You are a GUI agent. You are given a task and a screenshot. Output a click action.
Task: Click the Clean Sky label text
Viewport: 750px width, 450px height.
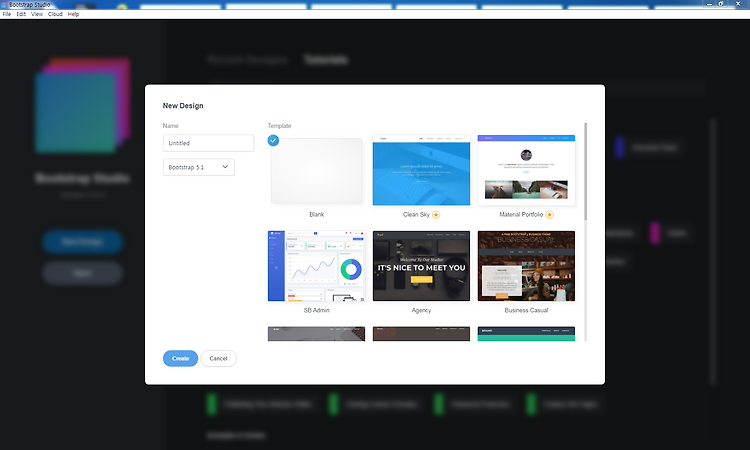pos(416,214)
